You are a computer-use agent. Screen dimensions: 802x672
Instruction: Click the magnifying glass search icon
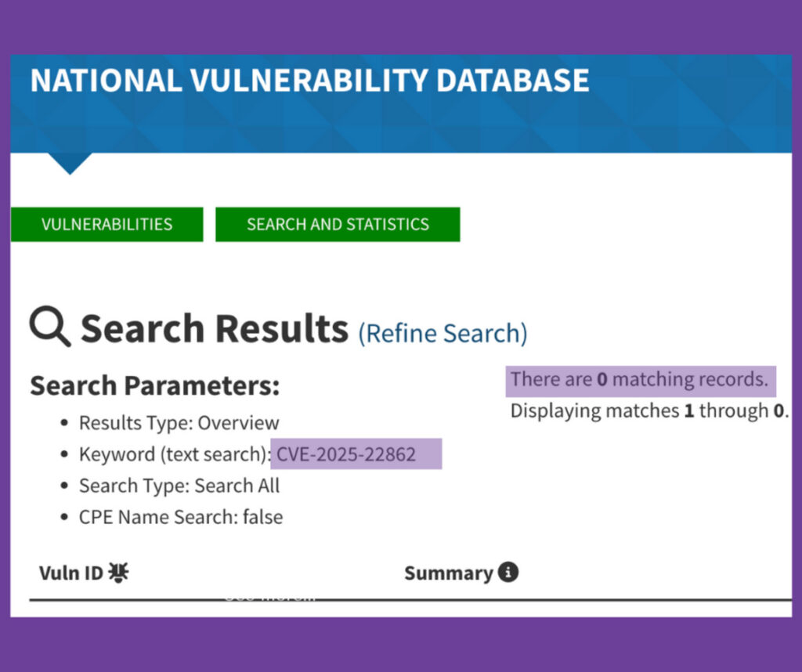(x=50, y=327)
